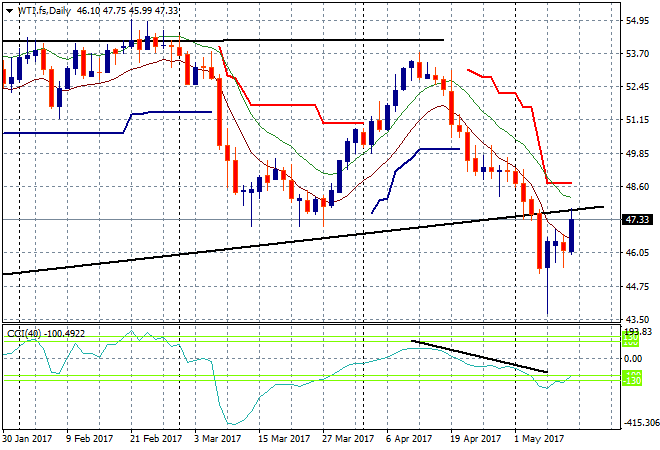This screenshot has width=660, height=450.
Task: Click the 21 Feb 2017 date label
Action: coord(153,438)
